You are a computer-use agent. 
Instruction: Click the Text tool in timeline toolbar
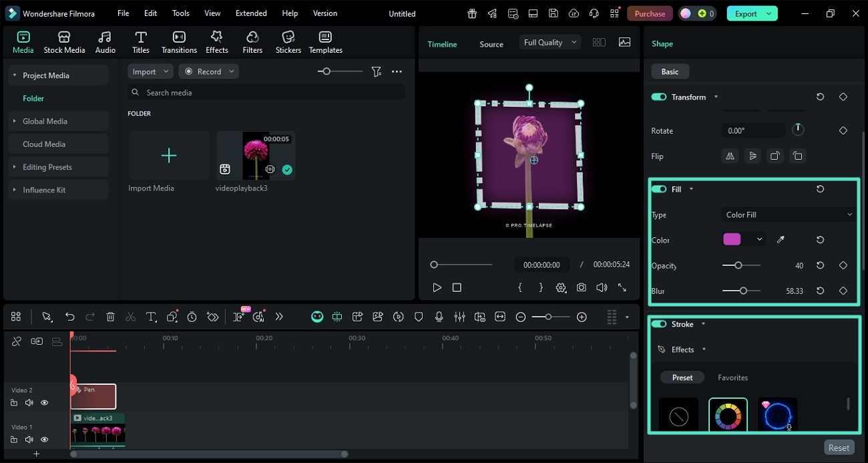click(151, 317)
